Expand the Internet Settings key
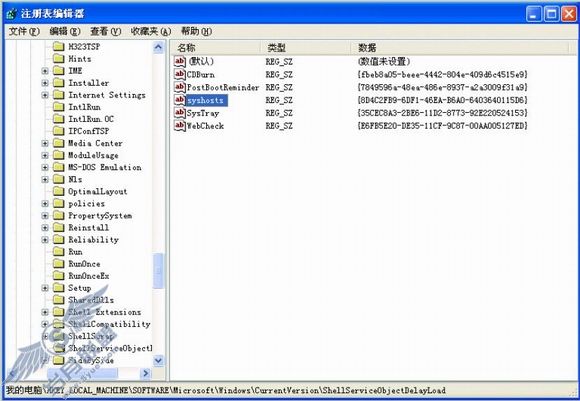580x401 pixels. click(45, 95)
